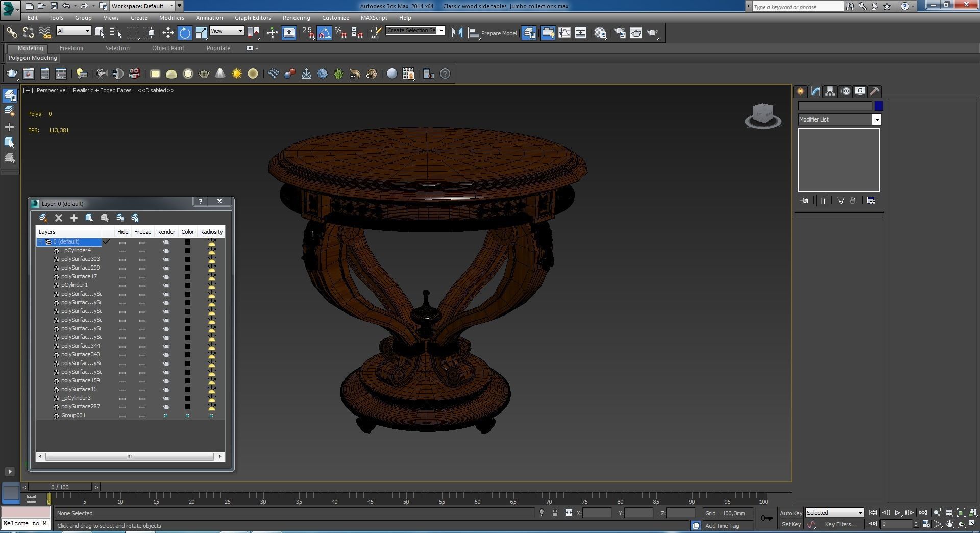Viewport: 980px width, 533px height.
Task: Toggle Angle Snap icon
Action: point(324,33)
